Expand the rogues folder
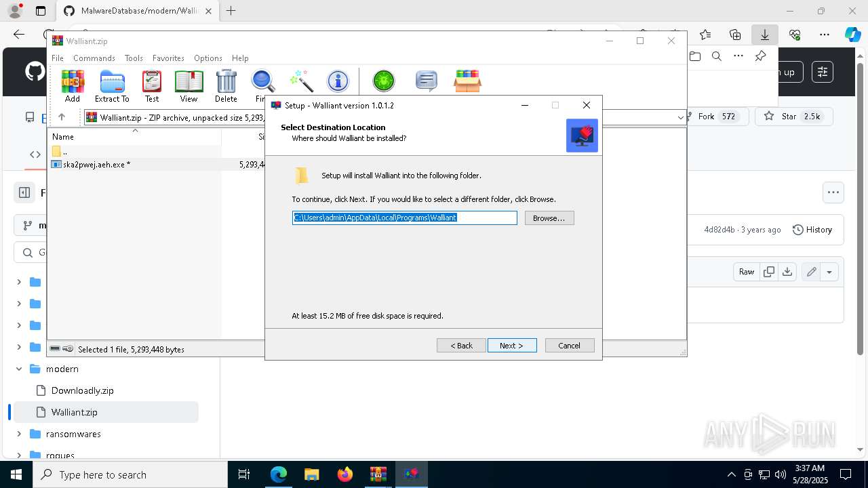This screenshot has height=488, width=868. point(19,455)
